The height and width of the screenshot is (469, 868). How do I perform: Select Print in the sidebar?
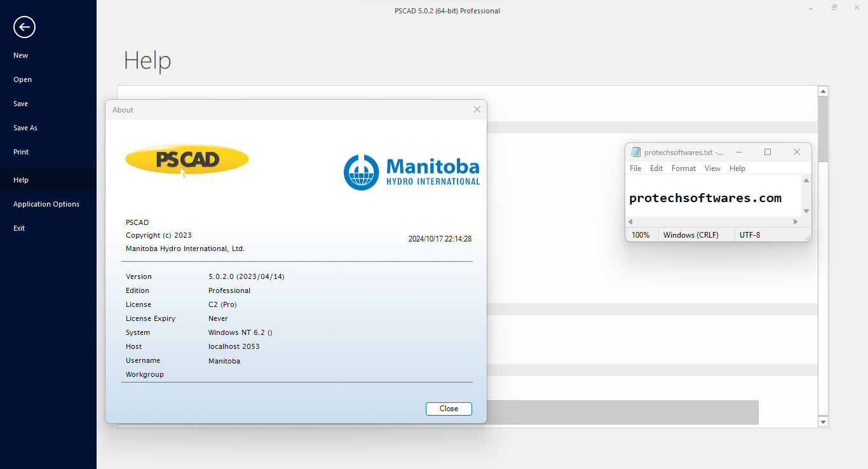point(21,152)
